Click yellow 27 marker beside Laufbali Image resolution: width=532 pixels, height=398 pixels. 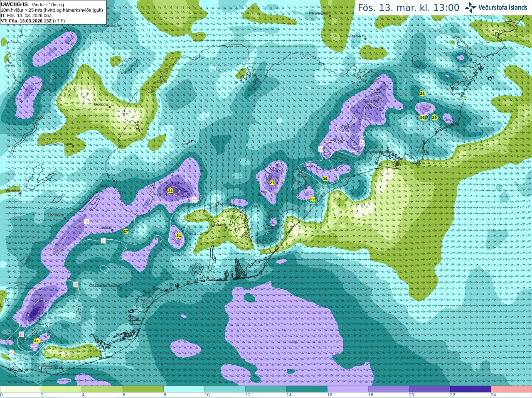click(126, 231)
